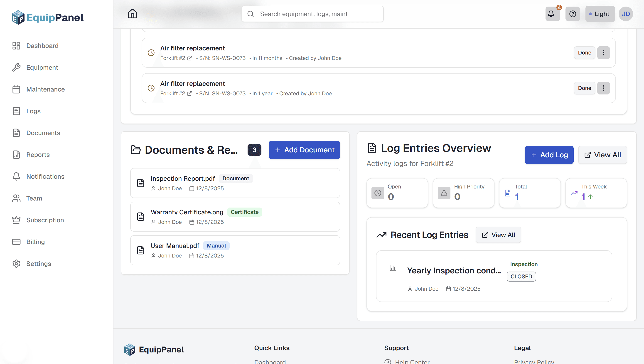
Task: Click the Add Document button
Action: [304, 150]
